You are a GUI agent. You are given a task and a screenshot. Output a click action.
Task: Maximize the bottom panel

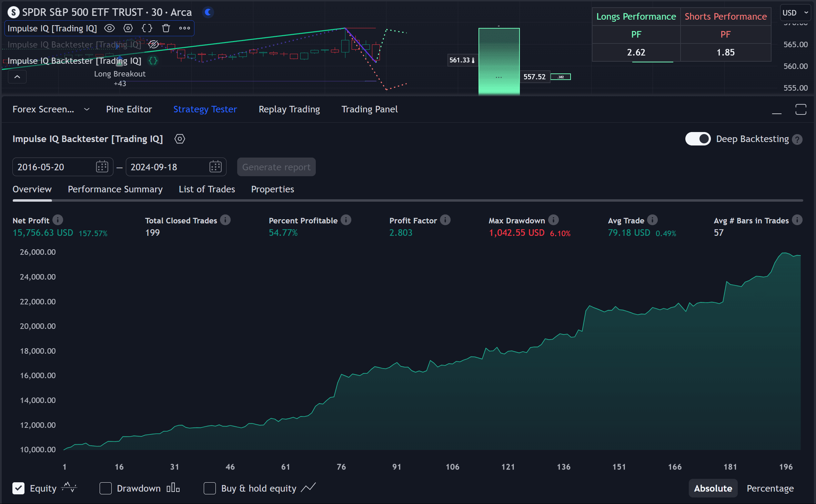coord(801,110)
